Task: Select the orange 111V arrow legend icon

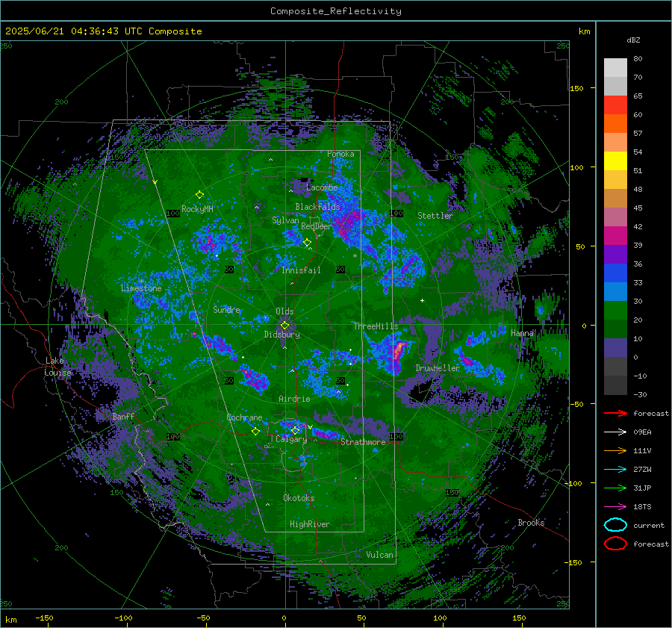Action: pyautogui.click(x=615, y=450)
